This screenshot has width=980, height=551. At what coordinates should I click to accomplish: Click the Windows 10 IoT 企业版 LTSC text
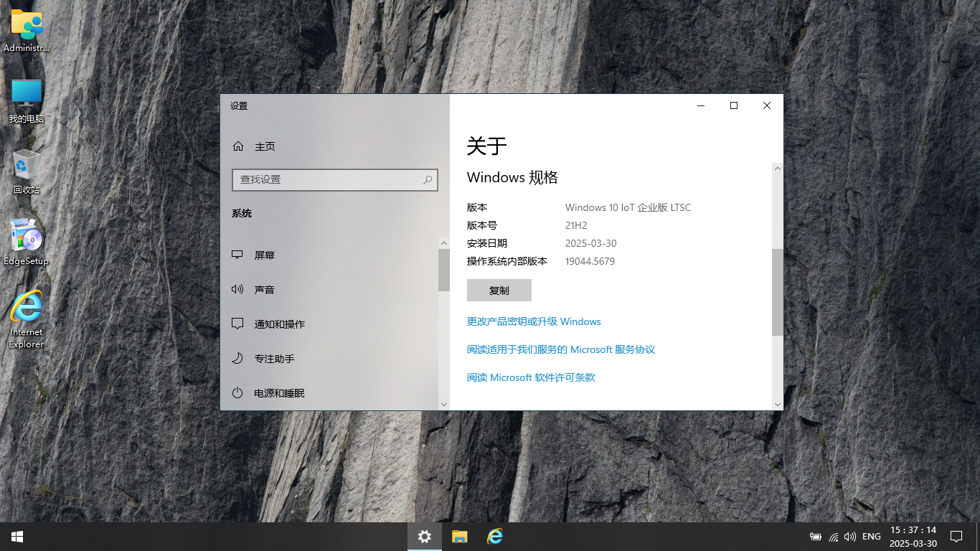[x=628, y=207]
